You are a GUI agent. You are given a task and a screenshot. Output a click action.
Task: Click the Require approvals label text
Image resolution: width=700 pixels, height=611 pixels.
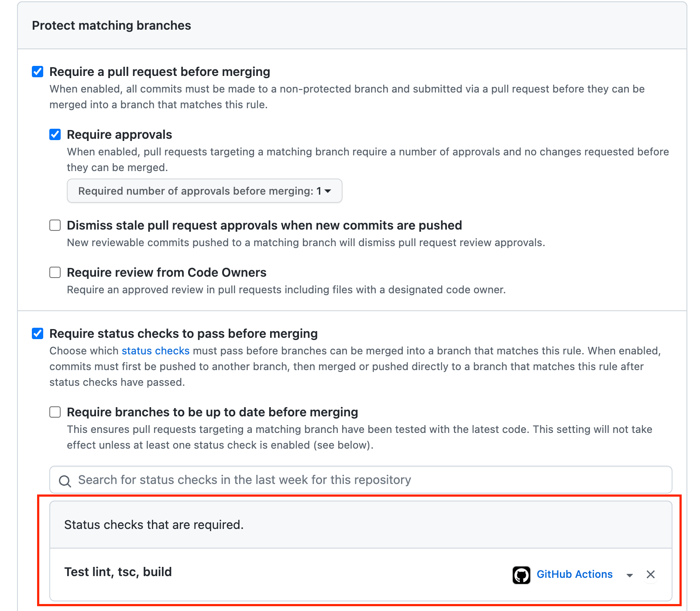pyautogui.click(x=119, y=134)
